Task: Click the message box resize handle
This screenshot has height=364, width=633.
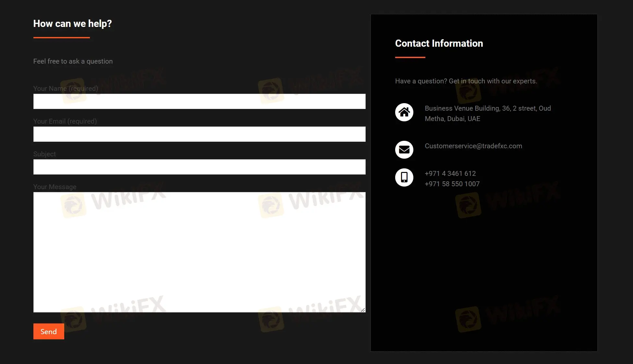Action: (363, 310)
